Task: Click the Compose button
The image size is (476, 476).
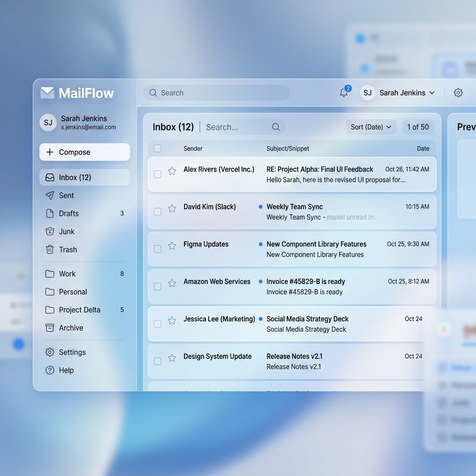Action: [x=85, y=152]
